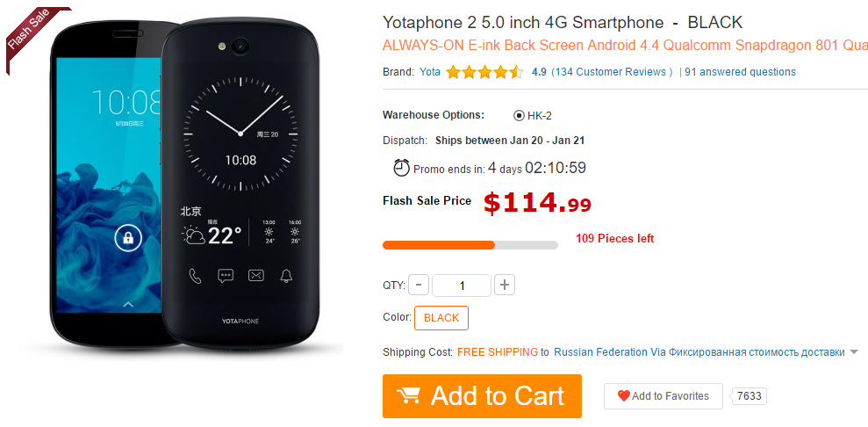Select the HK-2 warehouse radio button
Image resolution: width=868 pixels, height=427 pixels.
[x=519, y=116]
